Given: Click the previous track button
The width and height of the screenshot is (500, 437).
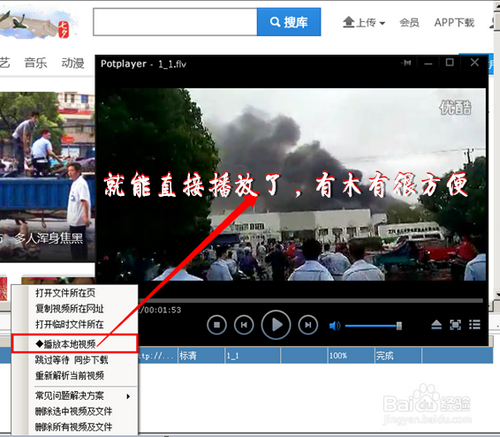Looking at the screenshot, I should 244,325.
